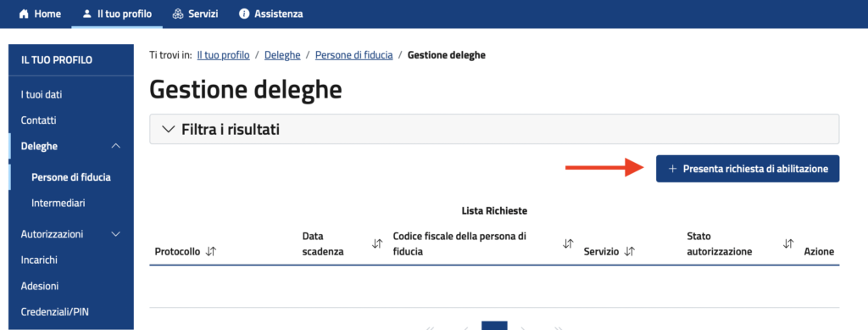
Task: Expand the Filtra i risultati panel
Action: point(494,130)
